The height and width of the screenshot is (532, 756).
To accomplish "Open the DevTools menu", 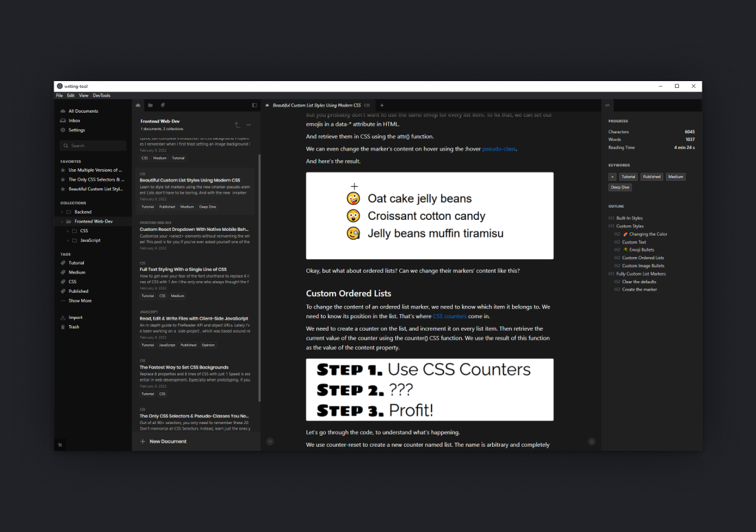I will [101, 96].
